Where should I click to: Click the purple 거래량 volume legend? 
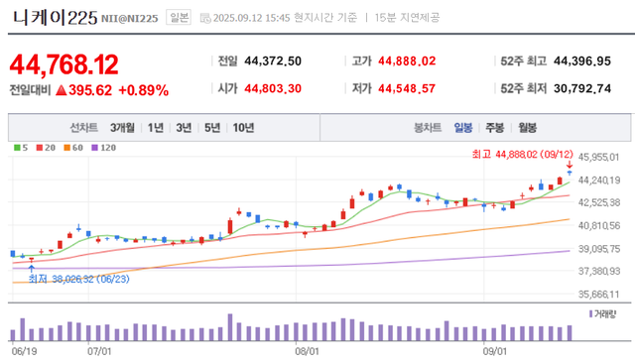pos(602,314)
